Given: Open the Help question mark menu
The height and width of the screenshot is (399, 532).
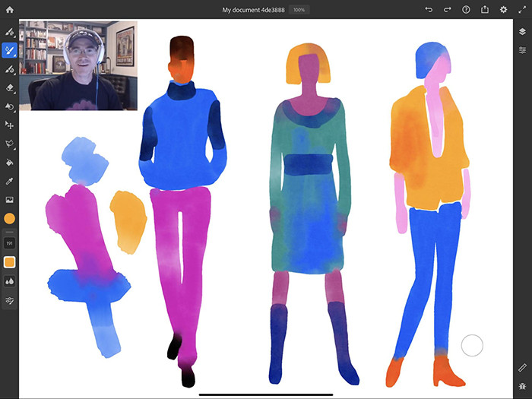Looking at the screenshot, I should tap(466, 10).
